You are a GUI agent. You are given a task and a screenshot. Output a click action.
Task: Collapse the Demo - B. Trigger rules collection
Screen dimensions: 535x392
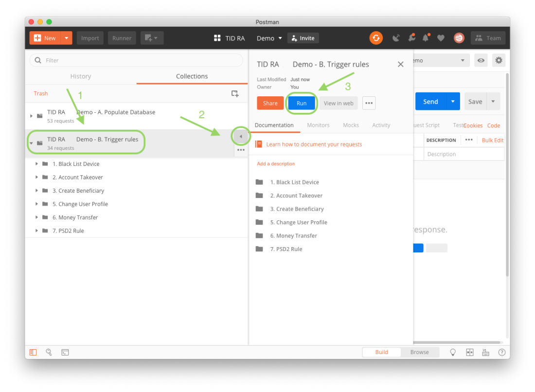click(x=31, y=143)
